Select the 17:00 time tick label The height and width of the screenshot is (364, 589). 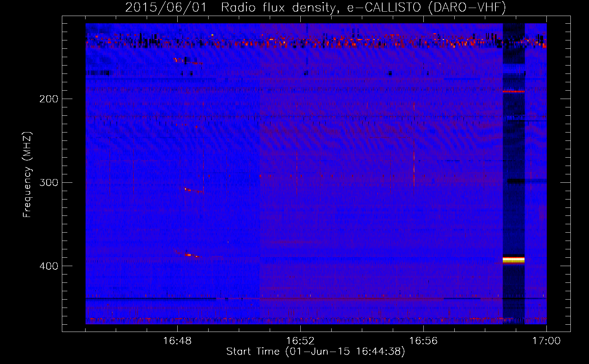[x=546, y=341]
